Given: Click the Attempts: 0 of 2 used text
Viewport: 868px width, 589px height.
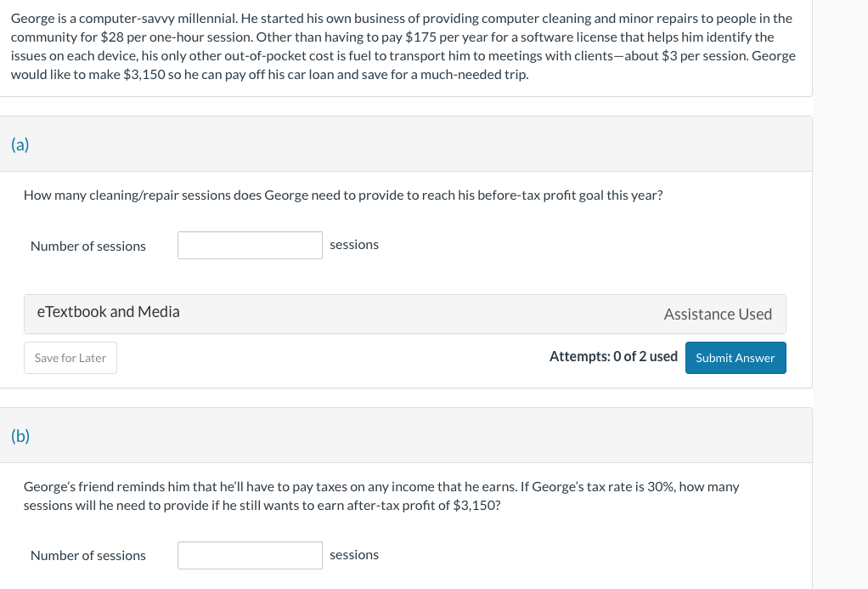Looking at the screenshot, I should point(613,357).
